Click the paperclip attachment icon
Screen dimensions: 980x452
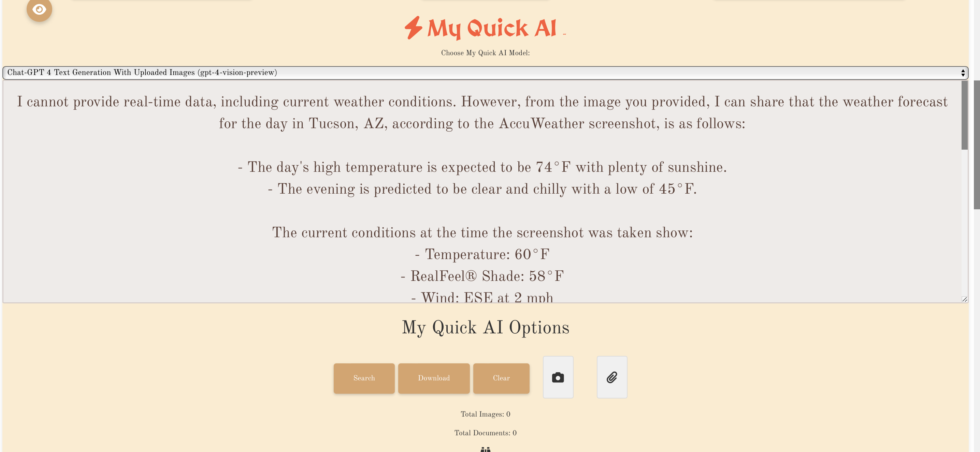[x=611, y=376]
